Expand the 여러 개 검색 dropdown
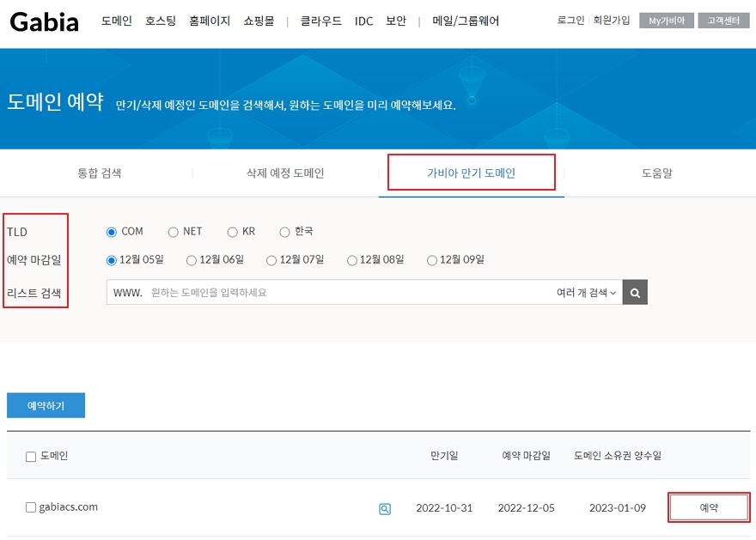 (586, 293)
